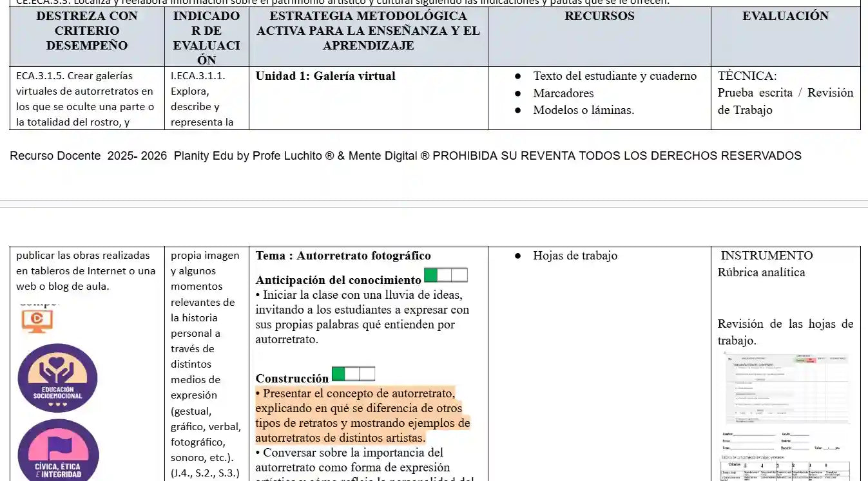The width and height of the screenshot is (868, 481).
Task: Click the 'Hojas de trabajo' bullet item
Action: [x=575, y=256]
